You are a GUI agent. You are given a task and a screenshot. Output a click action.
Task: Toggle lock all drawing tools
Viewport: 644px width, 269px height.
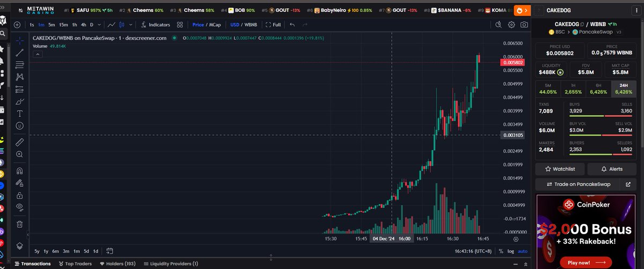point(20,196)
